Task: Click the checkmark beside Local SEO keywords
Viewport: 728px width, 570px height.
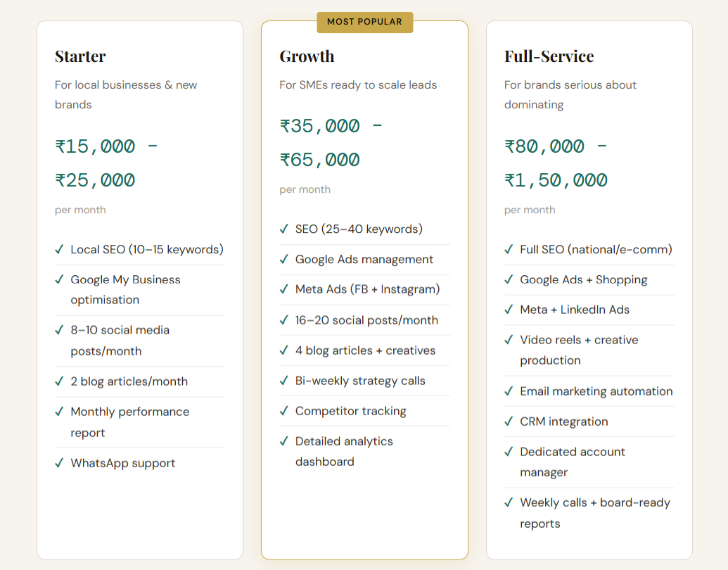Action: (59, 249)
